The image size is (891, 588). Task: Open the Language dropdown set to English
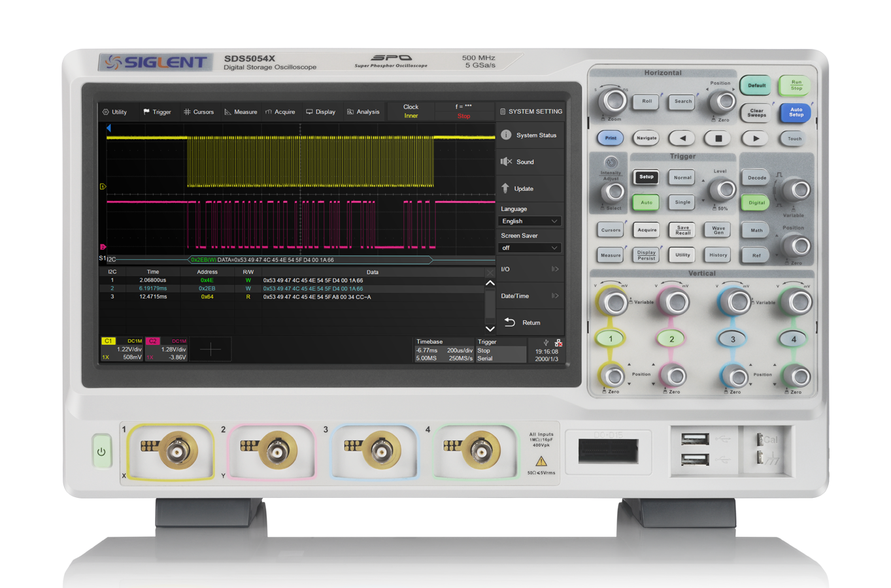[529, 221]
